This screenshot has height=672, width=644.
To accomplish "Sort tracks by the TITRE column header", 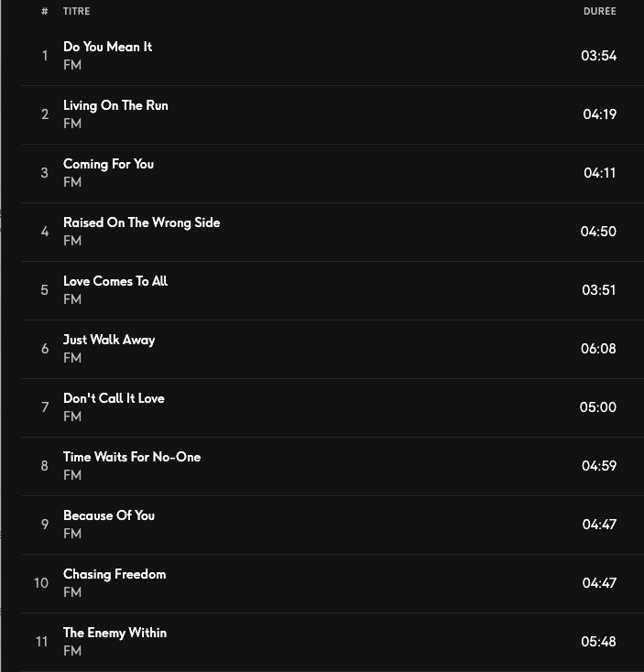I will 76,11.
